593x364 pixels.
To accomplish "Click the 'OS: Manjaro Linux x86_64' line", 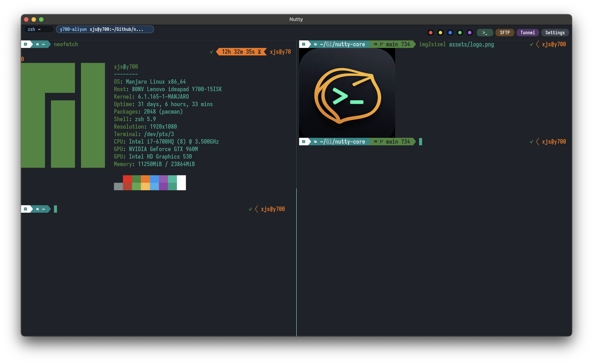I will point(150,82).
